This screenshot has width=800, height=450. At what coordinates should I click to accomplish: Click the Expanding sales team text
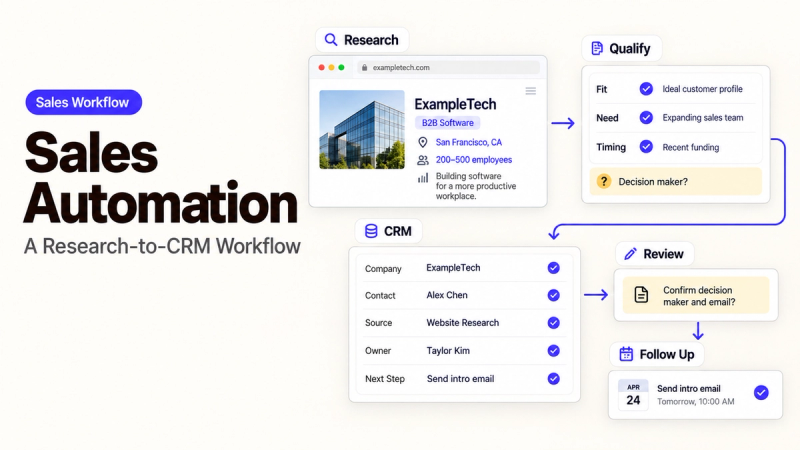point(703,118)
